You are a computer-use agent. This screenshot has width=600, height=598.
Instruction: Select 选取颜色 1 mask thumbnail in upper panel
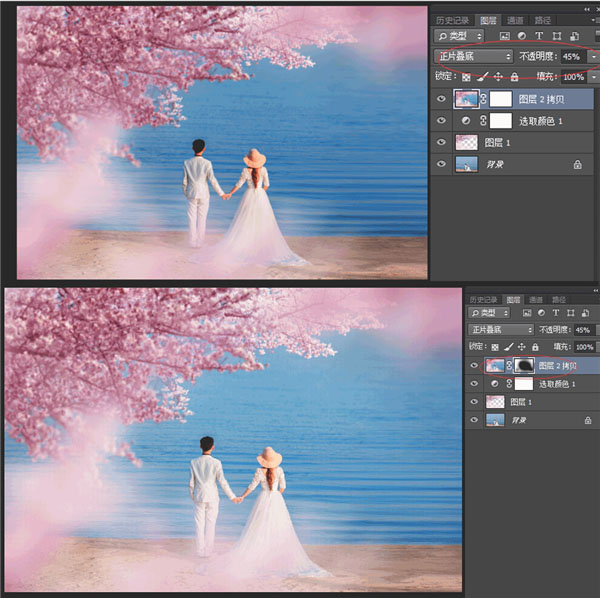(501, 121)
